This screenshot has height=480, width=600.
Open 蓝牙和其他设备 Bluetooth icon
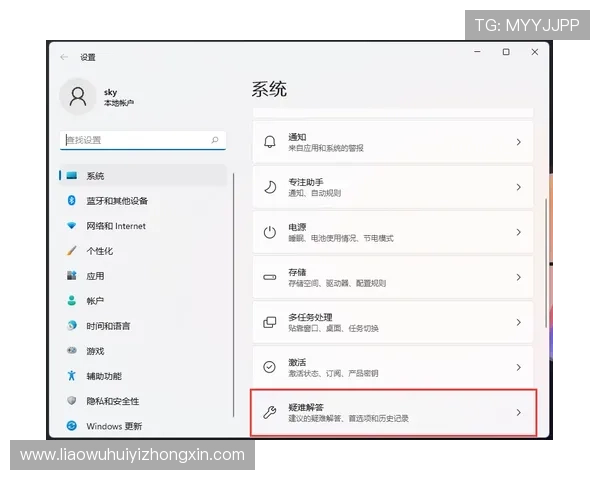pos(72,200)
